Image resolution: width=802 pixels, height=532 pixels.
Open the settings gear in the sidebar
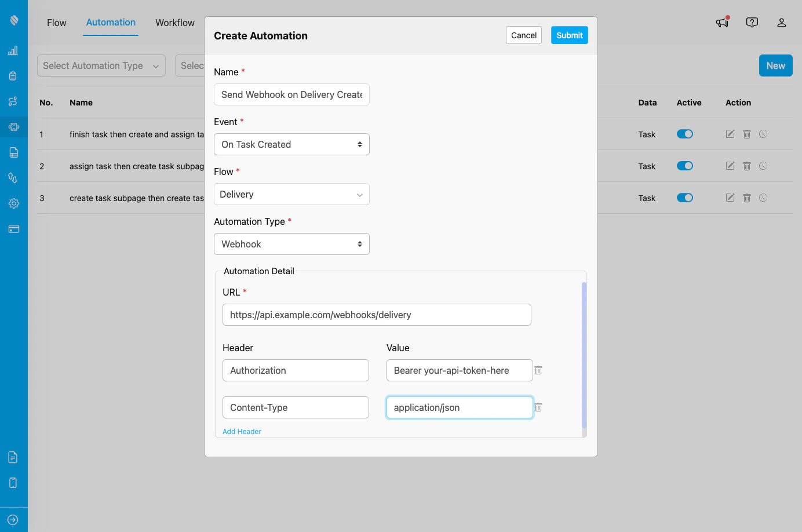13,203
